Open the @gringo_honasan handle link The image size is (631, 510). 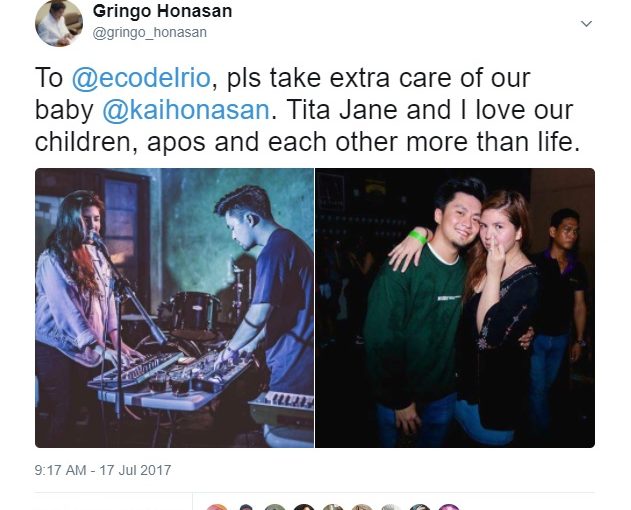(x=150, y=33)
